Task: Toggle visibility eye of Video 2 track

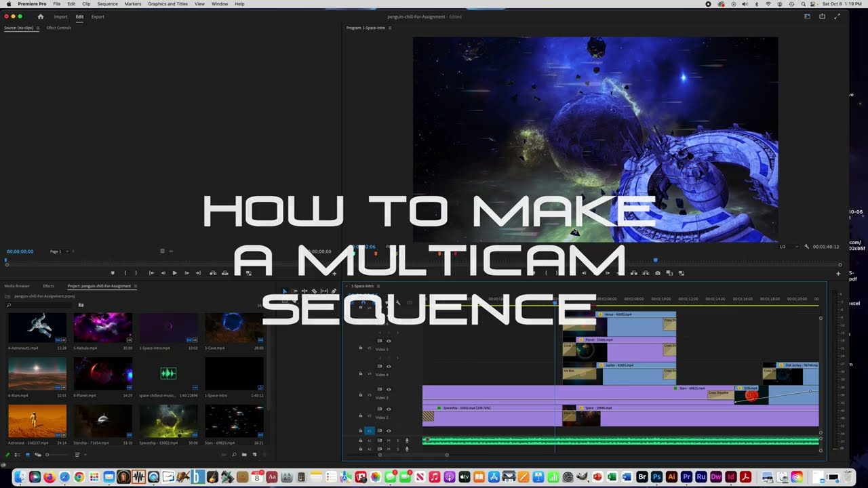Action: (x=389, y=409)
